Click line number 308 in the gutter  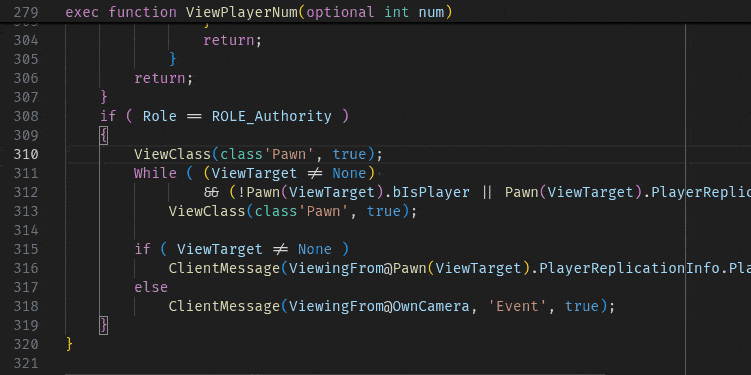tap(26, 116)
